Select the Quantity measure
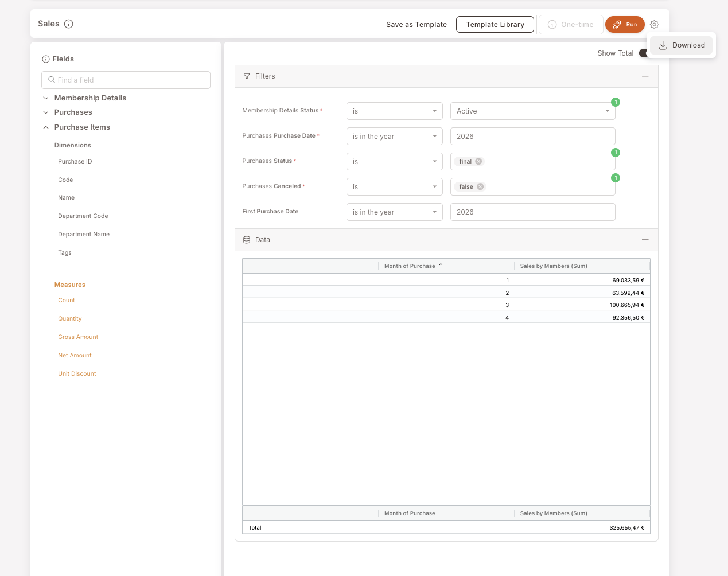Viewport: 728px width, 576px height. [x=70, y=319]
